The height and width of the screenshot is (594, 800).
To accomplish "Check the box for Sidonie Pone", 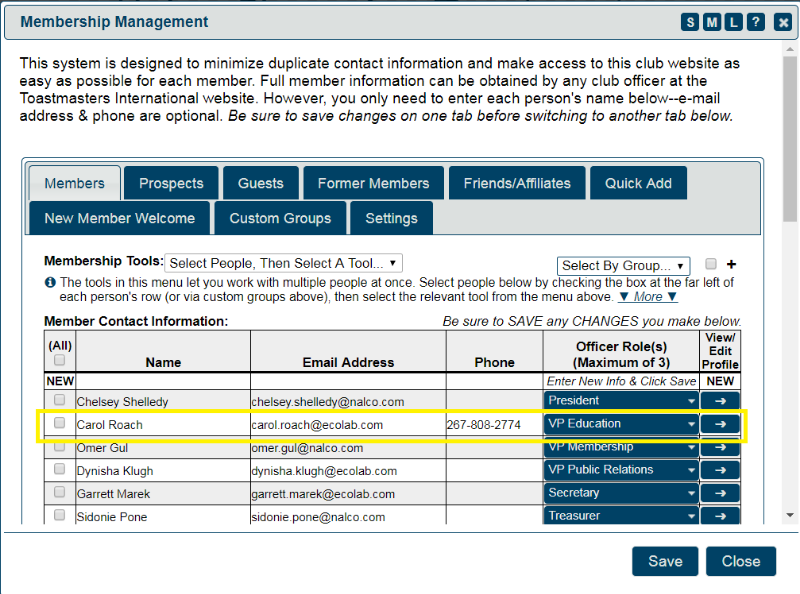I will [60, 514].
